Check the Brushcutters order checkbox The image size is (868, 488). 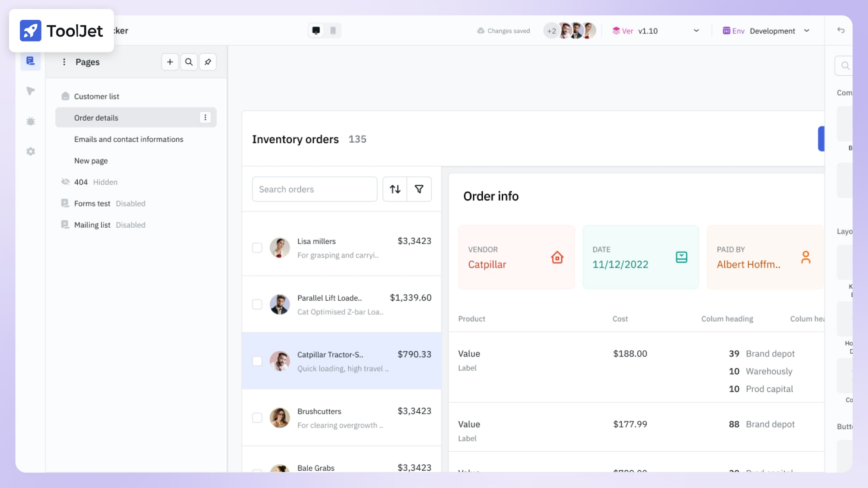(x=257, y=418)
